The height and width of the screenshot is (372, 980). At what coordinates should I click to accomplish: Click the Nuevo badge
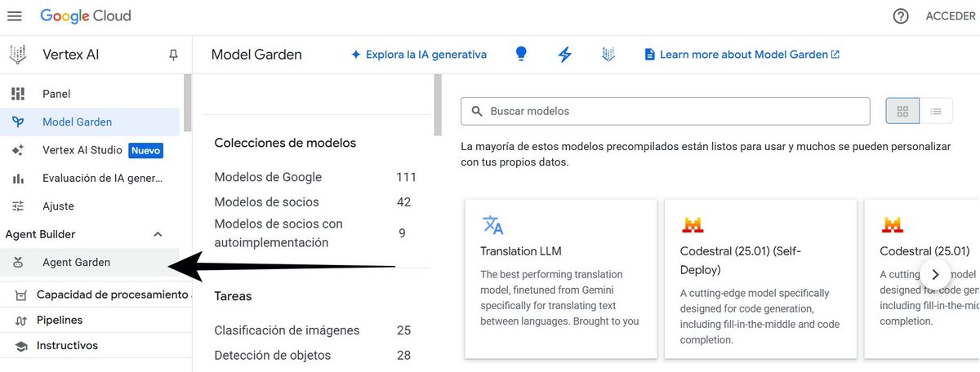click(146, 150)
